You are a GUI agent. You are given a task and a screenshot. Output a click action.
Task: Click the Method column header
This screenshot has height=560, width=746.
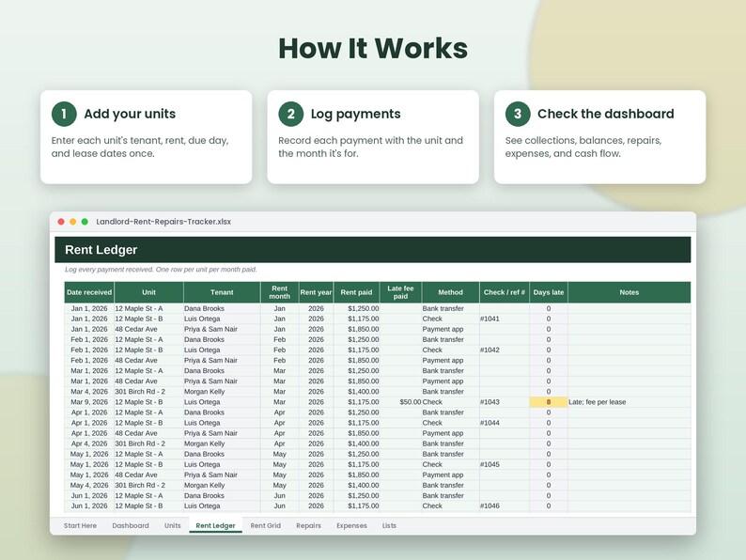(450, 292)
